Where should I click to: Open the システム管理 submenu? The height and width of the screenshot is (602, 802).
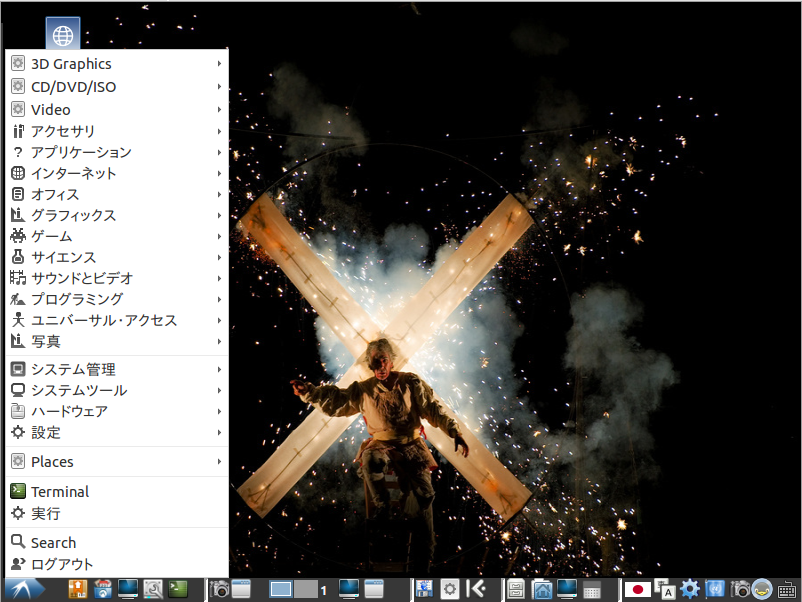(x=117, y=369)
